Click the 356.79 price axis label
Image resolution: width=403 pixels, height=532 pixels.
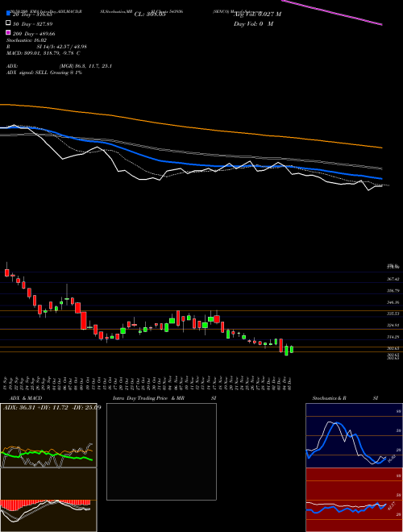click(393, 291)
